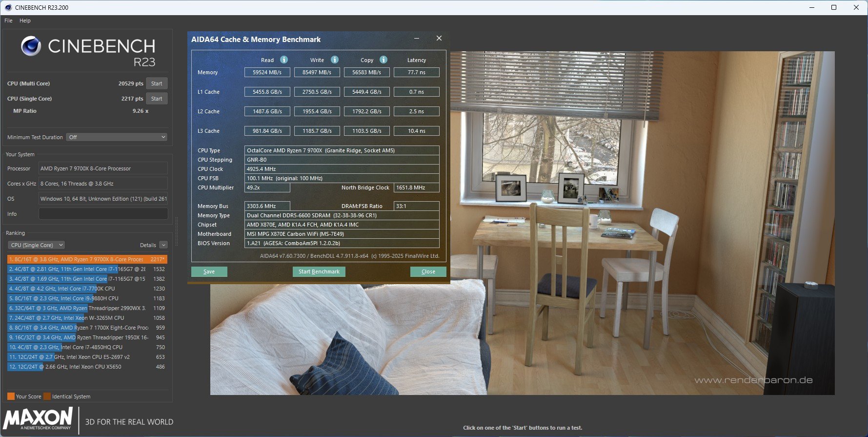Open the Help menu

[25, 21]
